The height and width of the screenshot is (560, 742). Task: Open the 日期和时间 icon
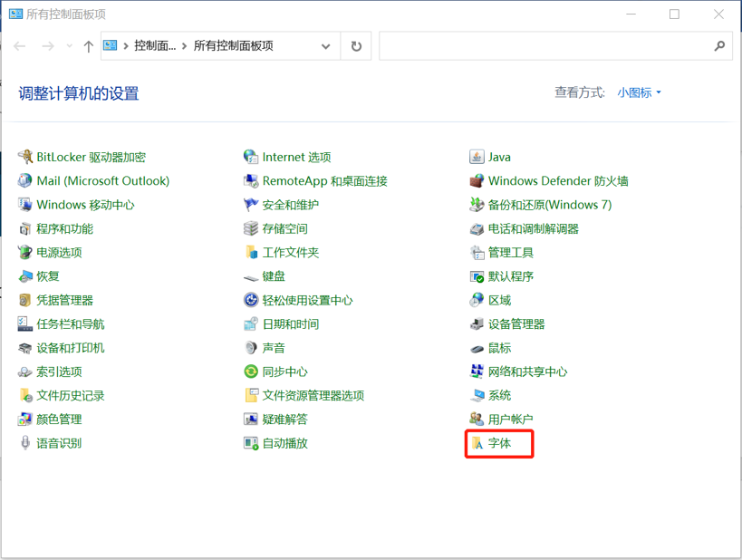(x=250, y=323)
